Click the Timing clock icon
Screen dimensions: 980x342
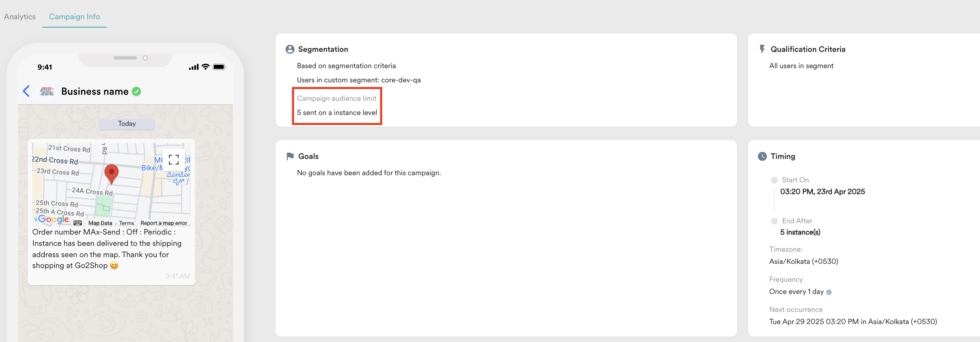coord(762,156)
